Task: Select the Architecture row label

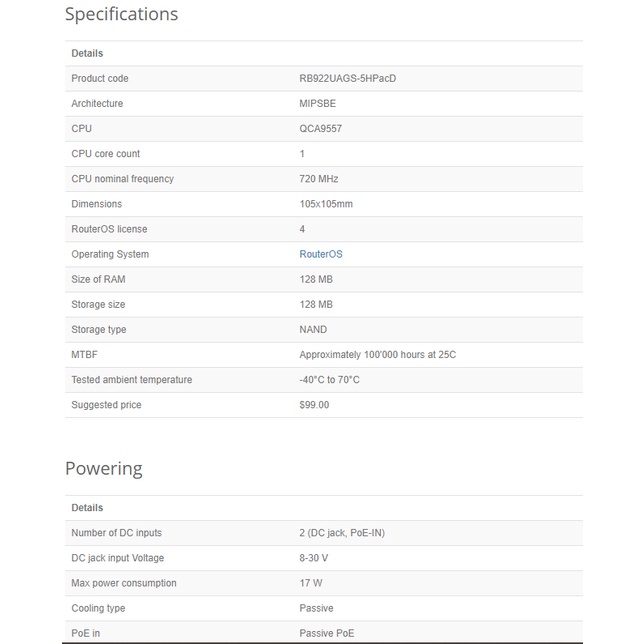Action: pos(97,103)
